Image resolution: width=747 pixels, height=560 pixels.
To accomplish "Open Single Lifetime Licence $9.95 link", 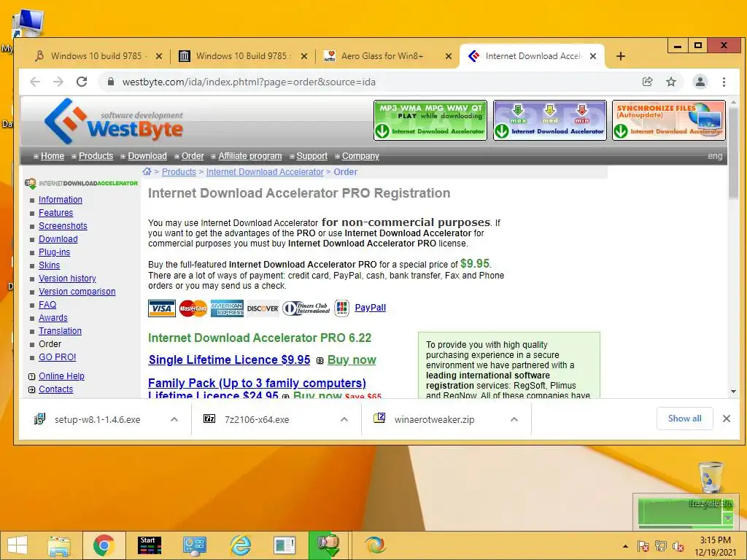I will tap(230, 360).
